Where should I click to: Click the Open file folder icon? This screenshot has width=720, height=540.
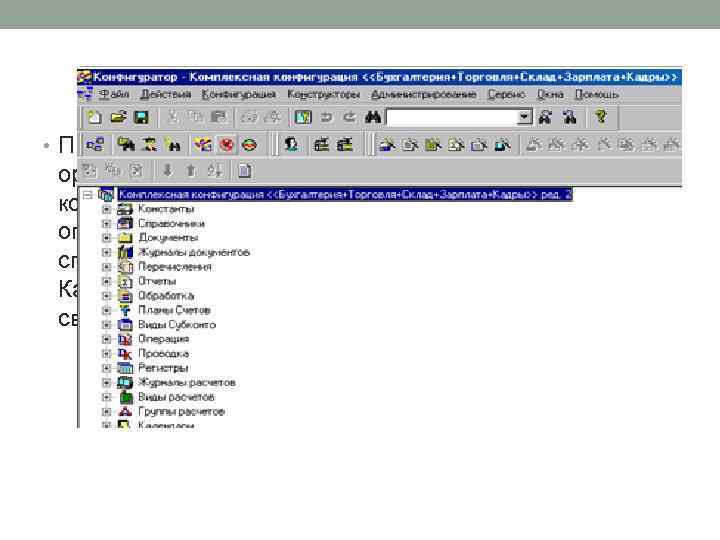pos(118,118)
